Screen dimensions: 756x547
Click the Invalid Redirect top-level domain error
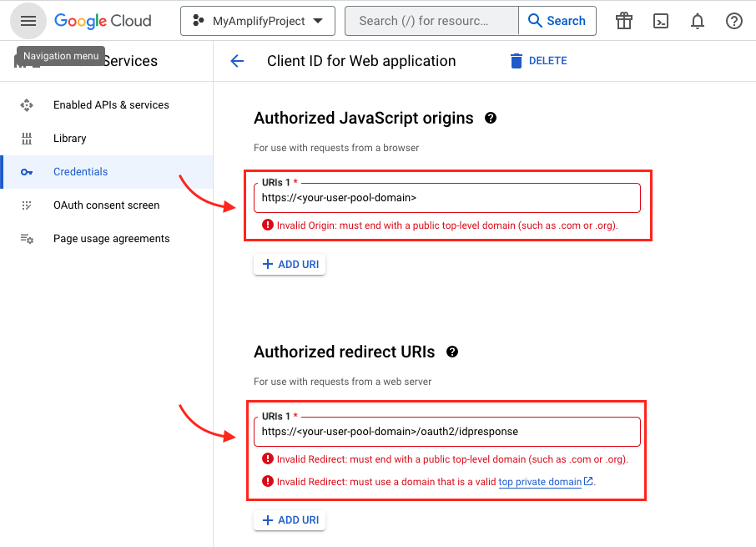tap(452, 459)
